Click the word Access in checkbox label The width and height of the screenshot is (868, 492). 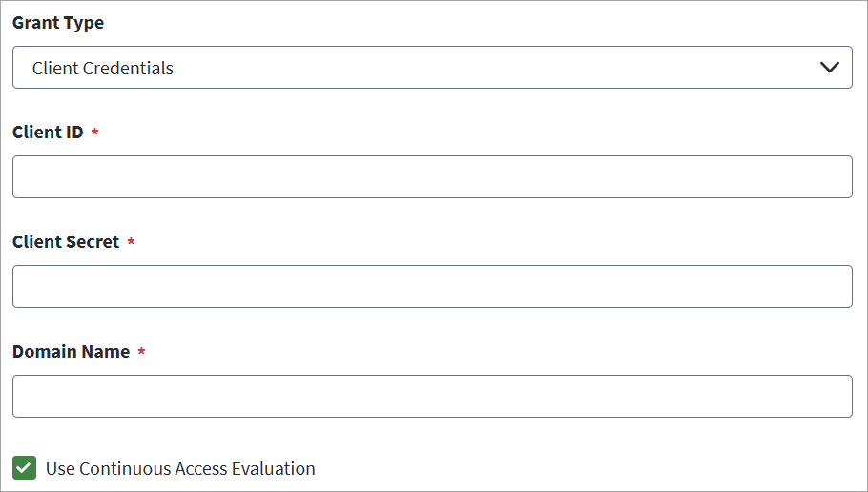pyautogui.click(x=201, y=469)
